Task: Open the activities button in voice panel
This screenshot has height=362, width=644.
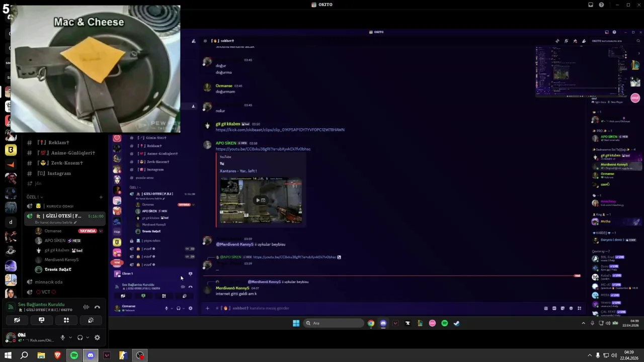Action: pyautogui.click(x=66, y=320)
